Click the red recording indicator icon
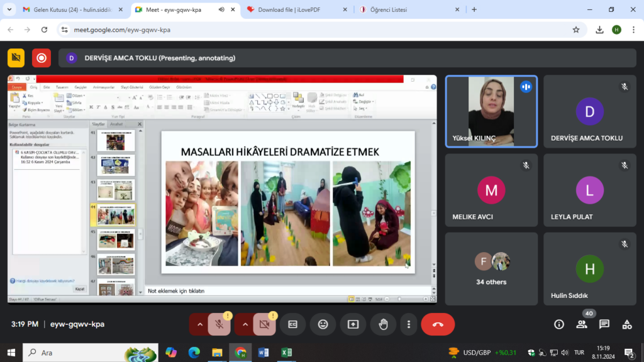 (x=42, y=58)
